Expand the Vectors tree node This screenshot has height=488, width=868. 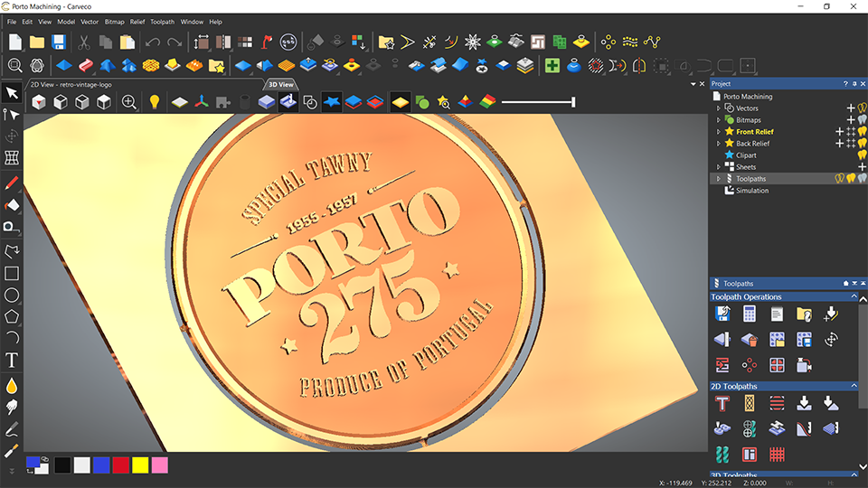click(x=719, y=108)
